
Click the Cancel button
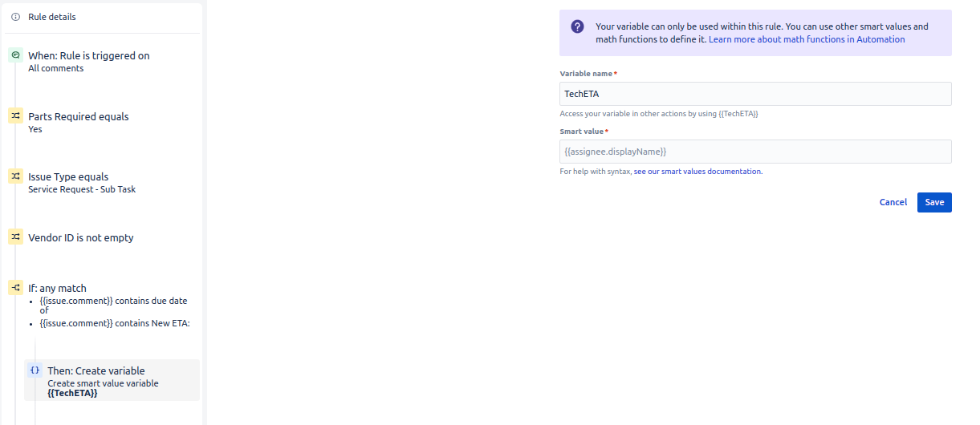tap(893, 202)
